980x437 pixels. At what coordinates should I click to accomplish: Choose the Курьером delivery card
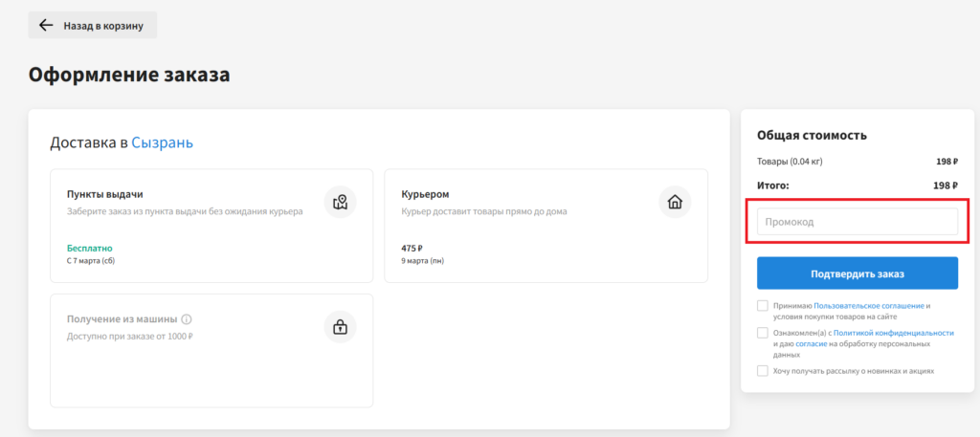(546, 226)
